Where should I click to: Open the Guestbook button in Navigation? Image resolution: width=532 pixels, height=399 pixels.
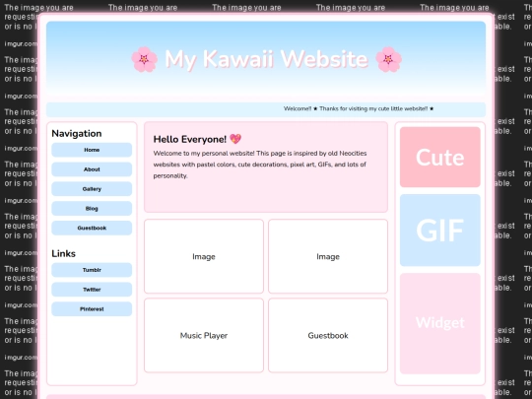coord(92,228)
